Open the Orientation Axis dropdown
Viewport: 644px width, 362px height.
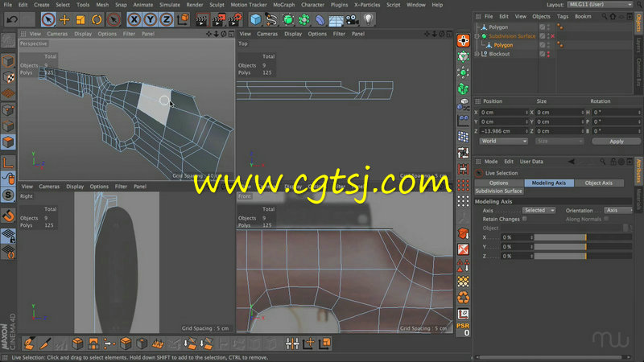tap(618, 210)
